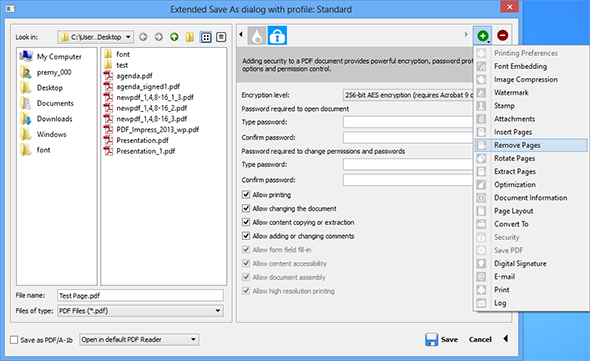Screen dimensions: 590x361
Task: Click the Cancel button
Action: (x=480, y=340)
